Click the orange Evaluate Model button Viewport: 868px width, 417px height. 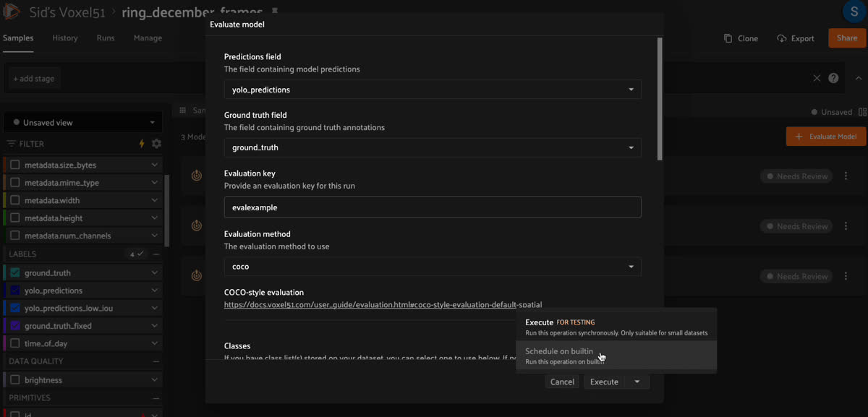coord(826,137)
